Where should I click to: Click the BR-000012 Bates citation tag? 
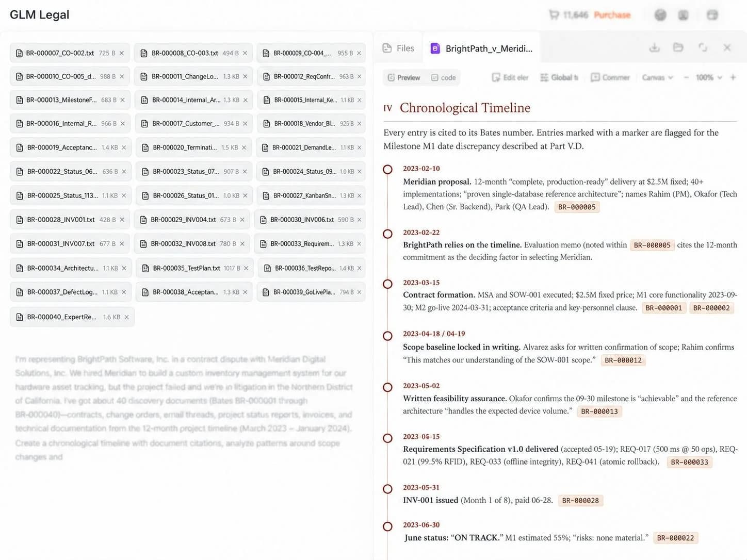[623, 360]
